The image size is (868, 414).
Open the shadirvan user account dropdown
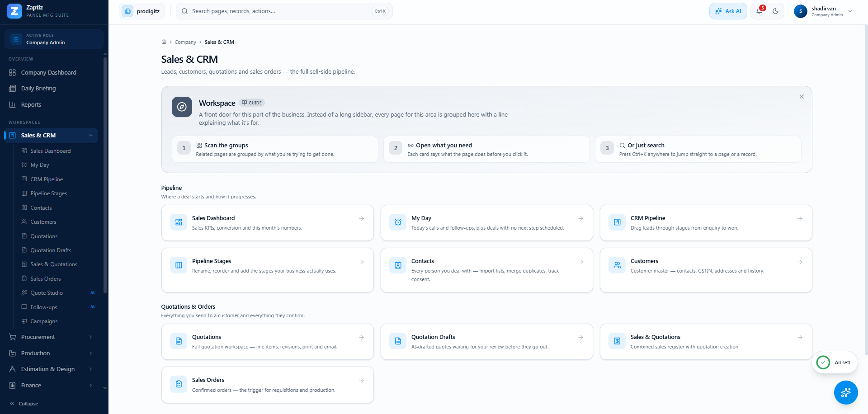click(x=824, y=11)
